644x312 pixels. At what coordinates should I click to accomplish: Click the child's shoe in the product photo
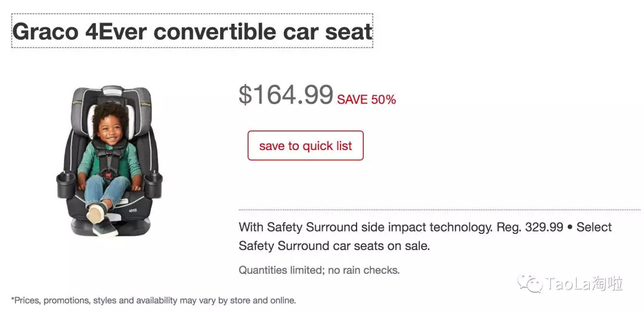tap(96, 213)
